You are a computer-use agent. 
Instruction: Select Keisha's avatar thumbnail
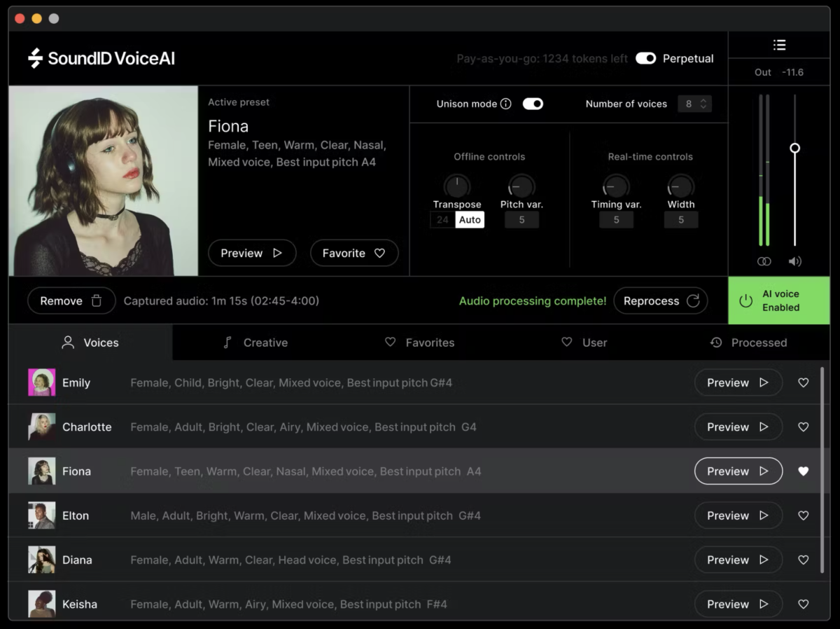pos(42,604)
